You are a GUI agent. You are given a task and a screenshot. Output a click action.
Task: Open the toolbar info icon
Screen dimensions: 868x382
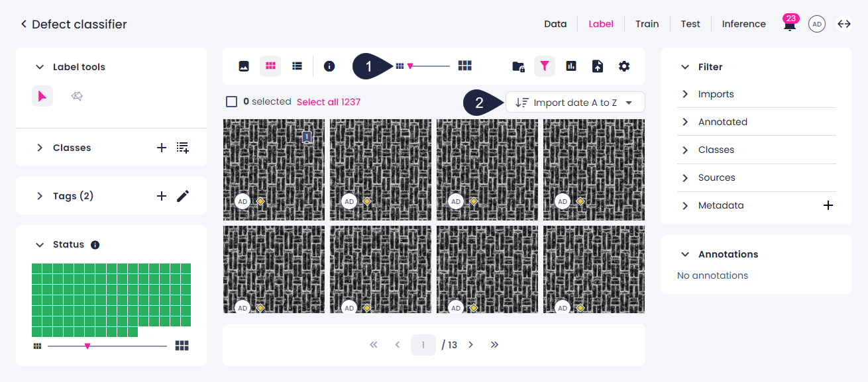329,66
